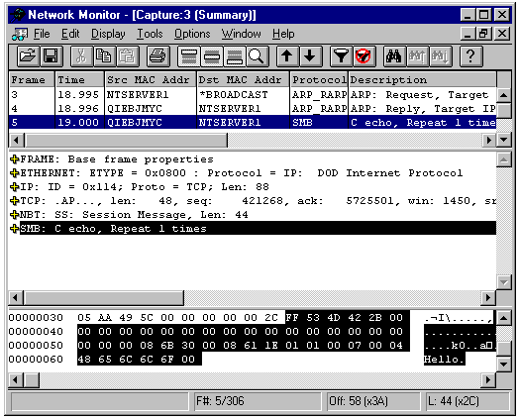Click detail pane scroll left arrow
The width and height of the screenshot is (520, 420).
pos(16,297)
